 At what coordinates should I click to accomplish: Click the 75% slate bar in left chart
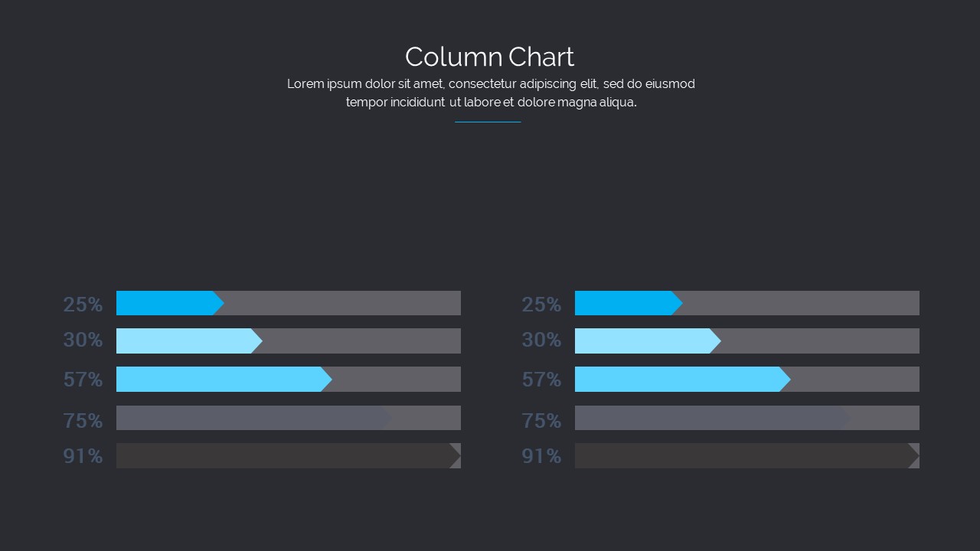click(251, 418)
